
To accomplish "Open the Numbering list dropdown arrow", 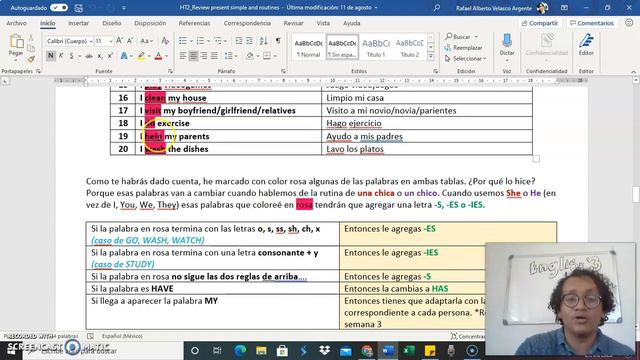I will pyautogui.click(x=208, y=41).
